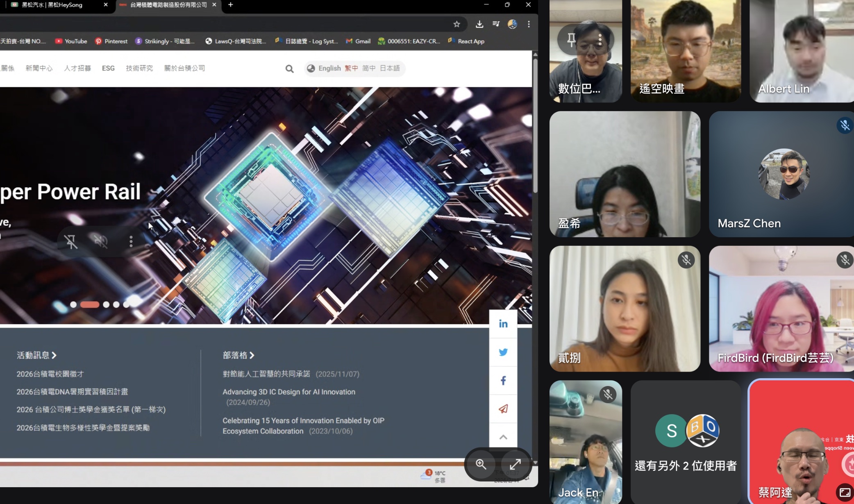Select the fourth carousel slide dot
The width and height of the screenshot is (854, 504).
[x=116, y=304]
